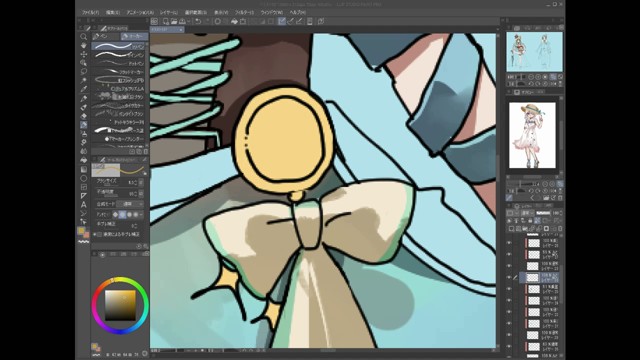The image size is (640, 360).
Task: Select the Auto Select magic wand tool
Action: pos(84,80)
